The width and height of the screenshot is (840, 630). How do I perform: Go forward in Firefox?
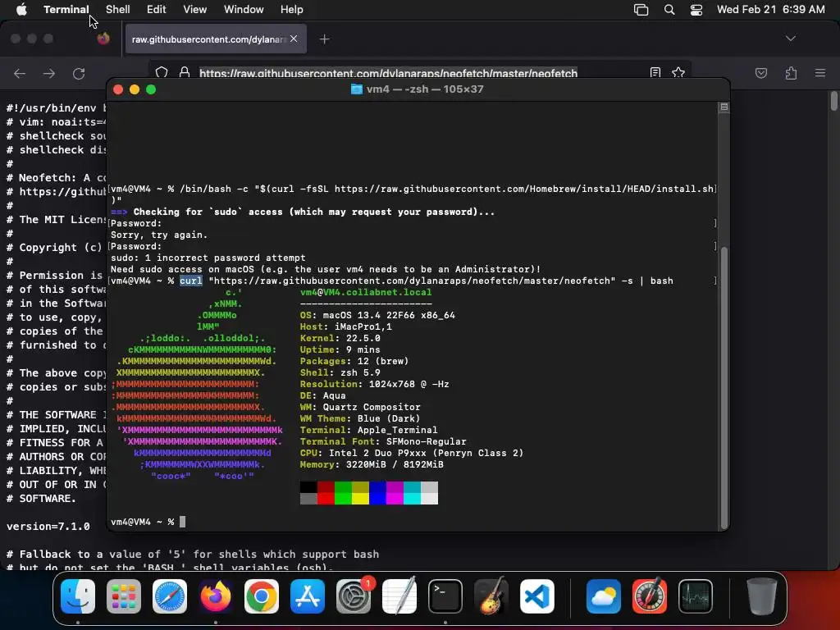coord(48,73)
